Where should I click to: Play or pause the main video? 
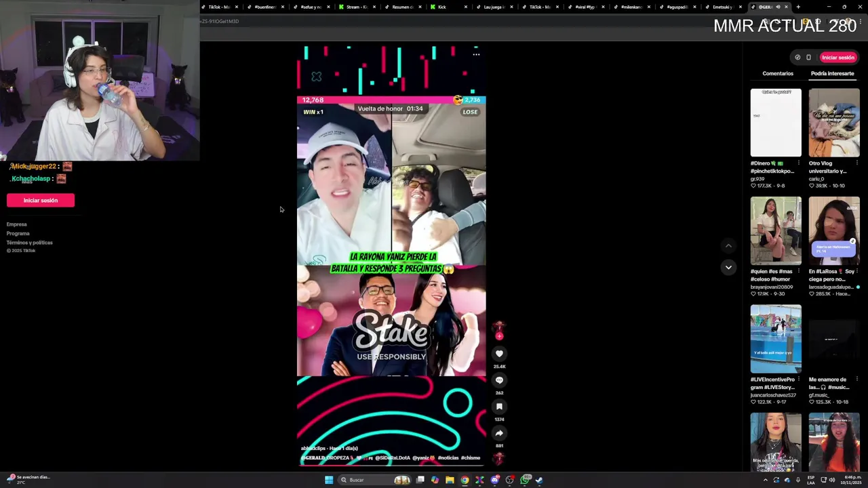pyautogui.click(x=391, y=258)
